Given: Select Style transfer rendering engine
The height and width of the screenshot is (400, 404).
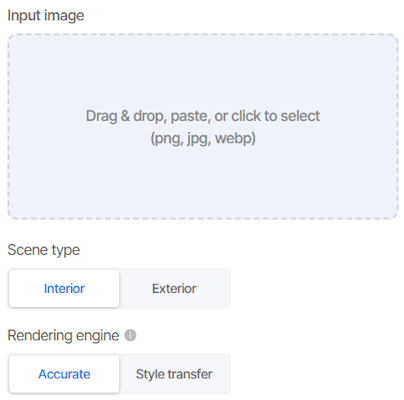Looking at the screenshot, I should [174, 374].
